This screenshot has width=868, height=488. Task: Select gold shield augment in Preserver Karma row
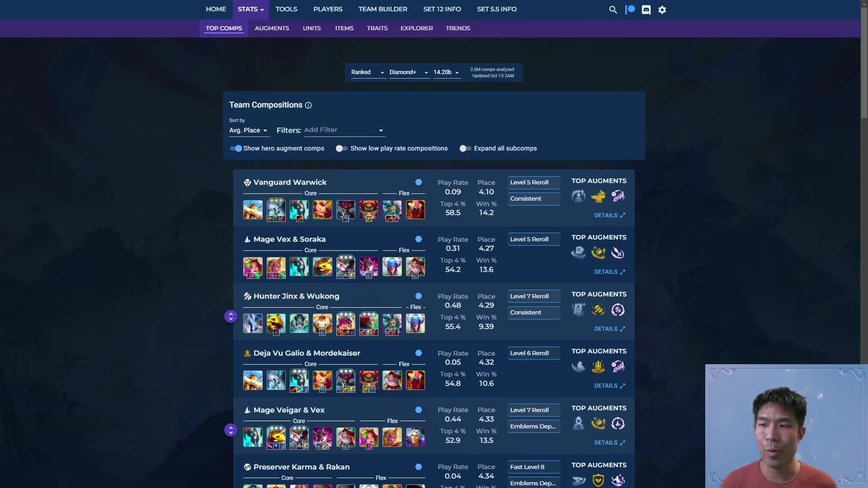click(598, 480)
